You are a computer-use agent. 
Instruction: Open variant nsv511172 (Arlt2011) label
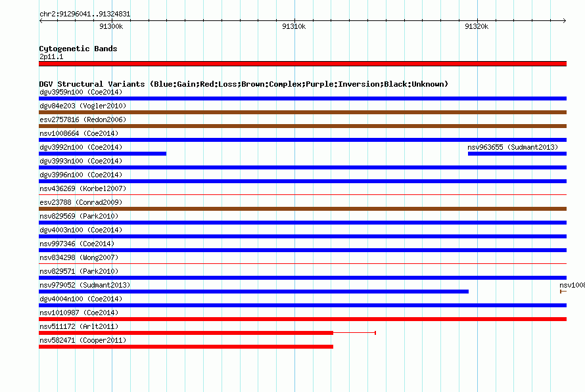pos(79,326)
